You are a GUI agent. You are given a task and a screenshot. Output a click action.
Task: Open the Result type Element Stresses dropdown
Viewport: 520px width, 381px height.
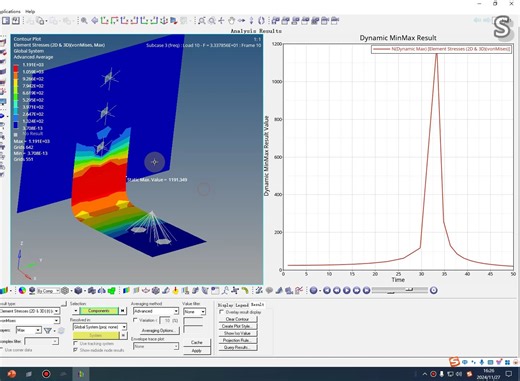[30, 311]
